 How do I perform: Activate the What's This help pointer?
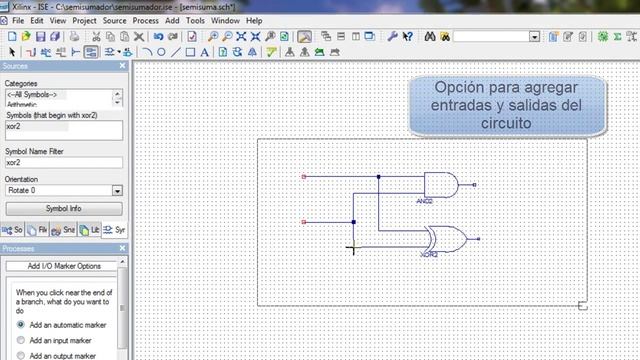tap(407, 37)
